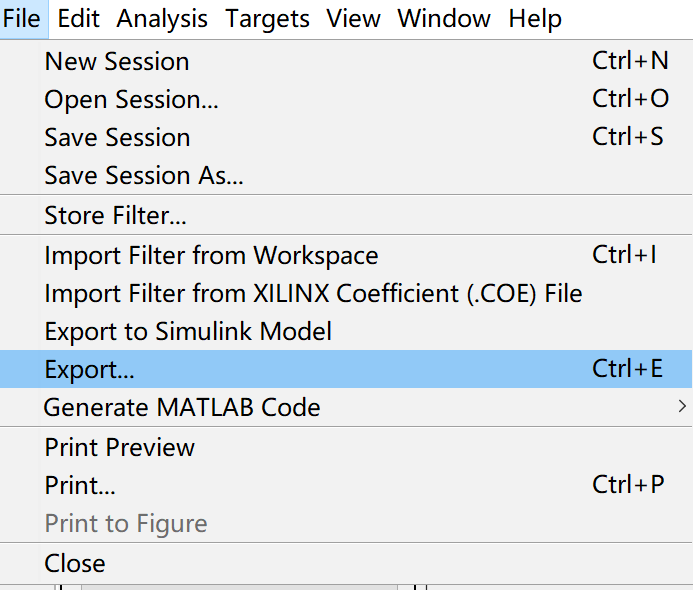The image size is (693, 590).
Task: Click the highlighted Export... item
Action: click(90, 369)
